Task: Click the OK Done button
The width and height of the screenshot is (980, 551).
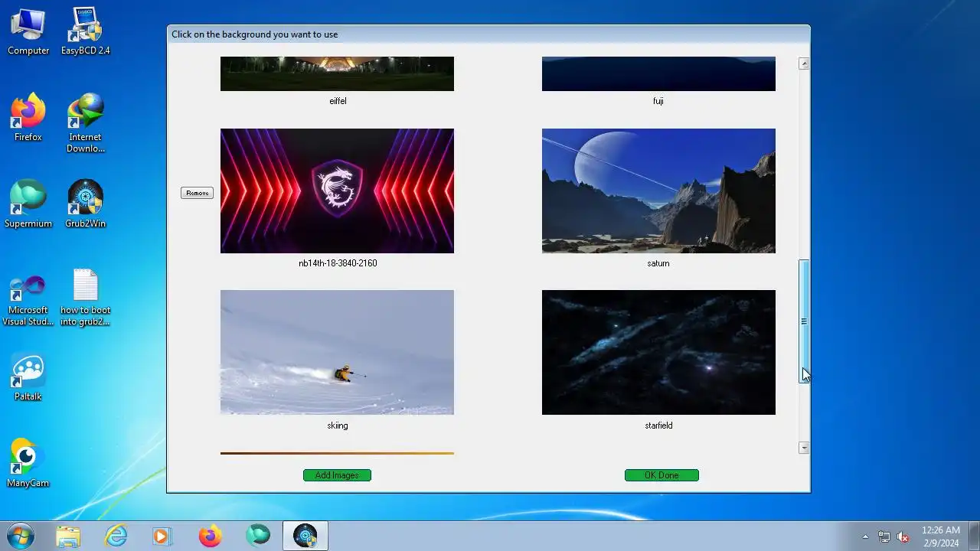Action: point(661,475)
